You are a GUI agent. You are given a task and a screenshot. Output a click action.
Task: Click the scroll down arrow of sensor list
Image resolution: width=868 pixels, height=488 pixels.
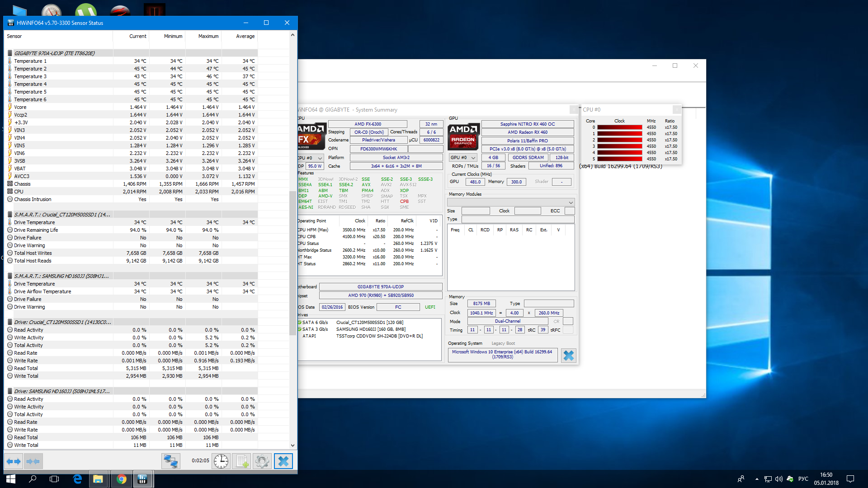[292, 445]
